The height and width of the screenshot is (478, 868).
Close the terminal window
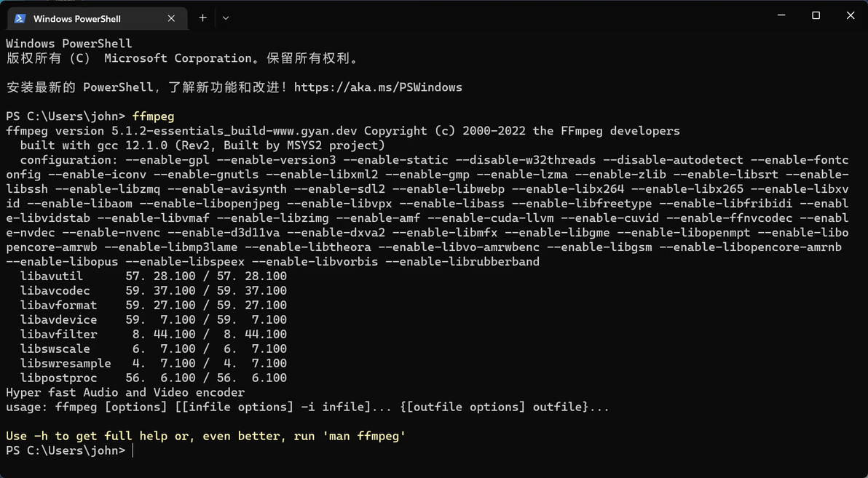[x=850, y=15]
